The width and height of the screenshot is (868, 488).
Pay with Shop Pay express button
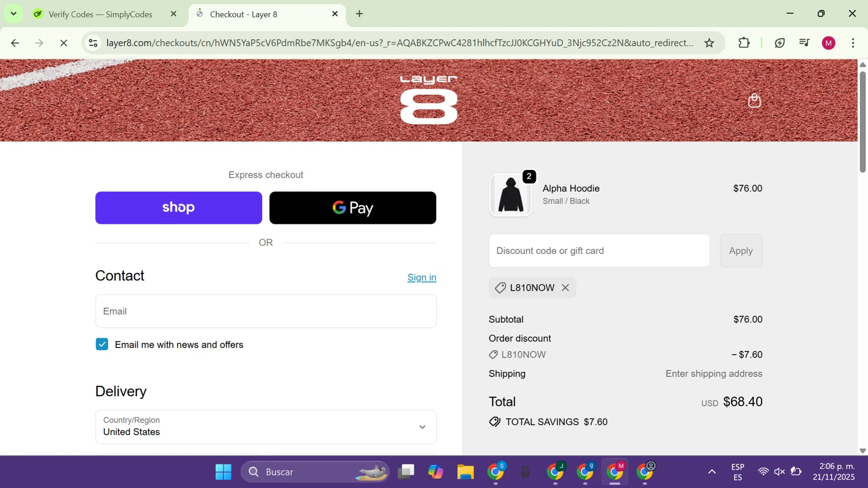coord(179,208)
